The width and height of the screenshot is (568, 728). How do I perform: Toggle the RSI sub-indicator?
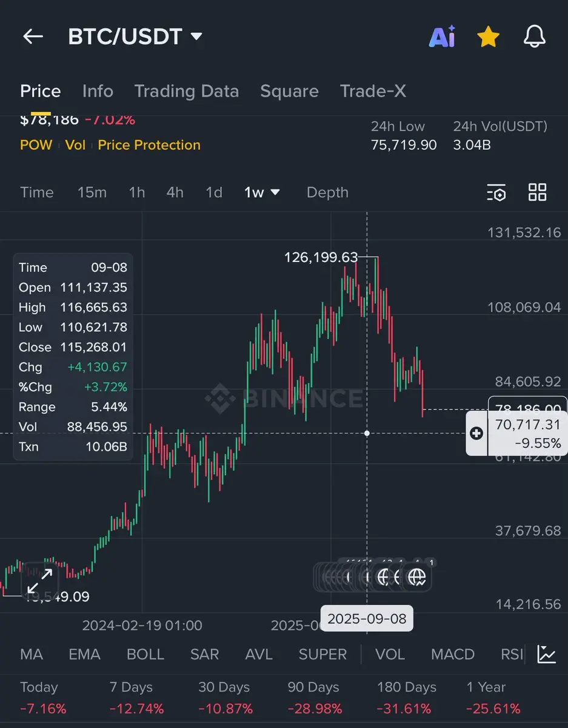[x=512, y=655]
